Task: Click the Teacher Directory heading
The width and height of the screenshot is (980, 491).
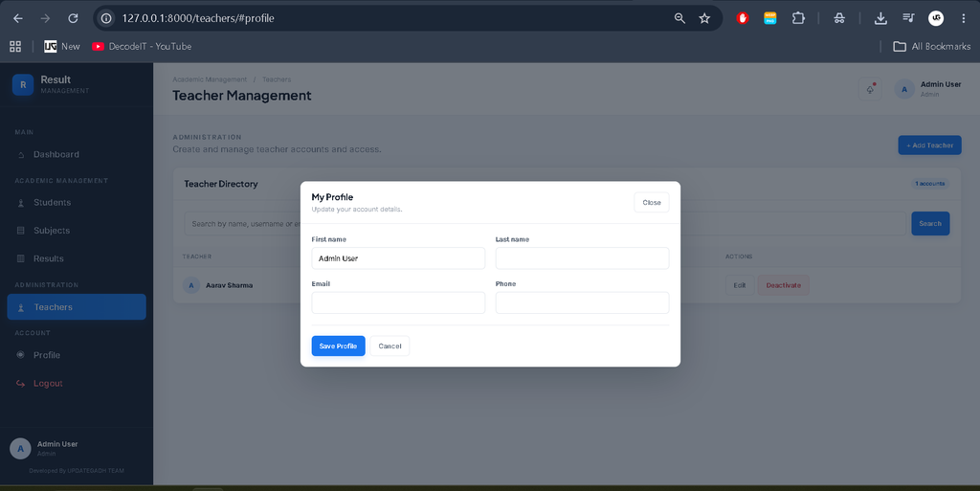Action: pos(221,184)
